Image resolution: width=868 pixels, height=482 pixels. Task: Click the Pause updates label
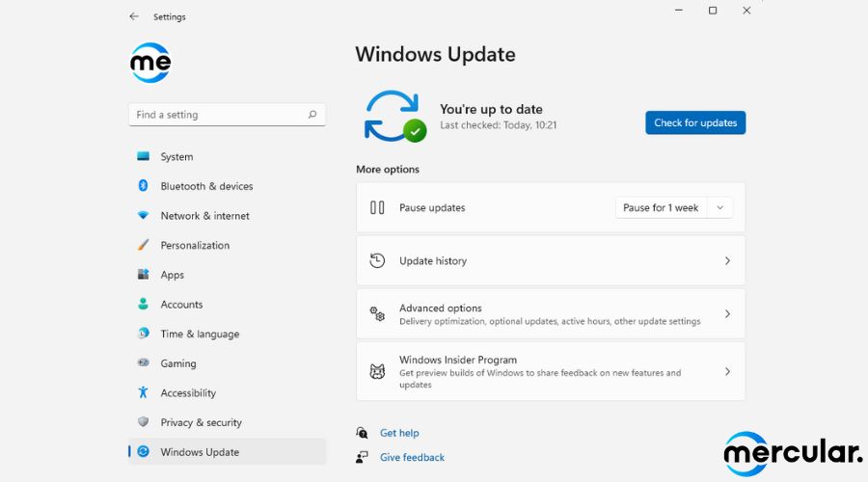pos(432,207)
